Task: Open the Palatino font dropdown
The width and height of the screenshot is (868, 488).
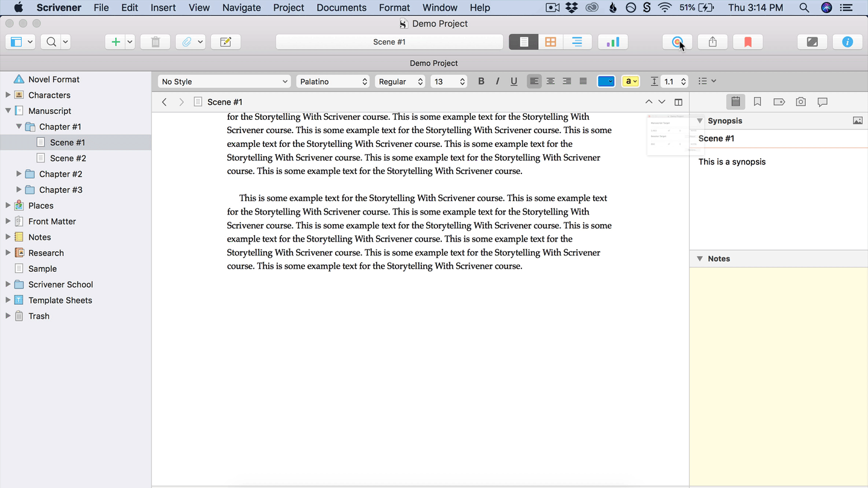Action: click(333, 81)
